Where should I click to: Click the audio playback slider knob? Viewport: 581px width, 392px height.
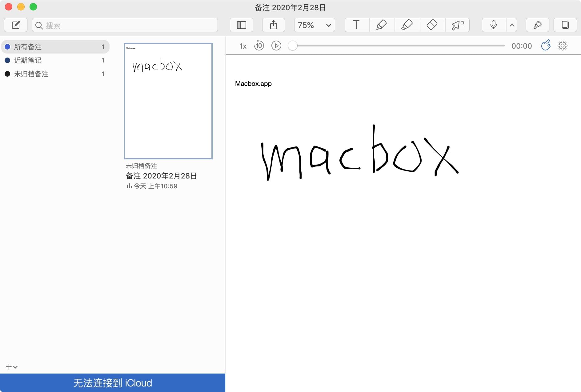pos(293,46)
